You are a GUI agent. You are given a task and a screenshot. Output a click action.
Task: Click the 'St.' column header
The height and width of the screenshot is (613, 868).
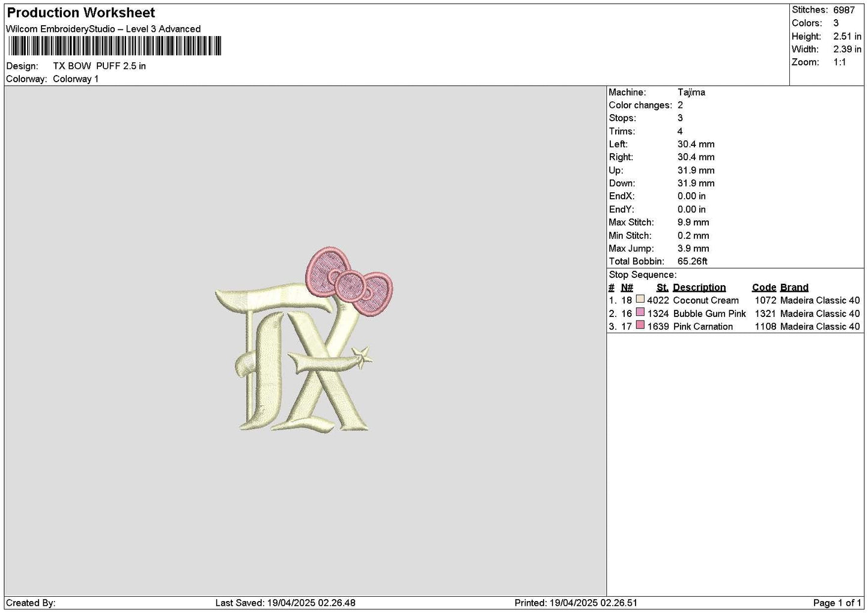click(x=663, y=288)
